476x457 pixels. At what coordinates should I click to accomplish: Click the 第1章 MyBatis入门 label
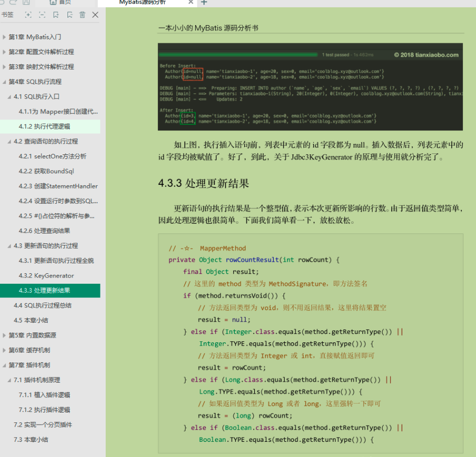35,37
